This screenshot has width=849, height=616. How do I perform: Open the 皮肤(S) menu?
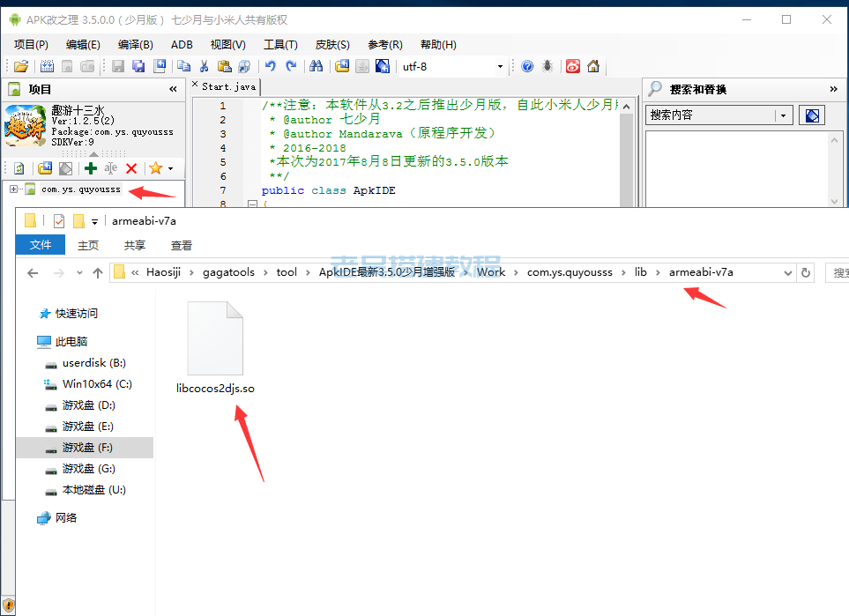tap(332, 44)
